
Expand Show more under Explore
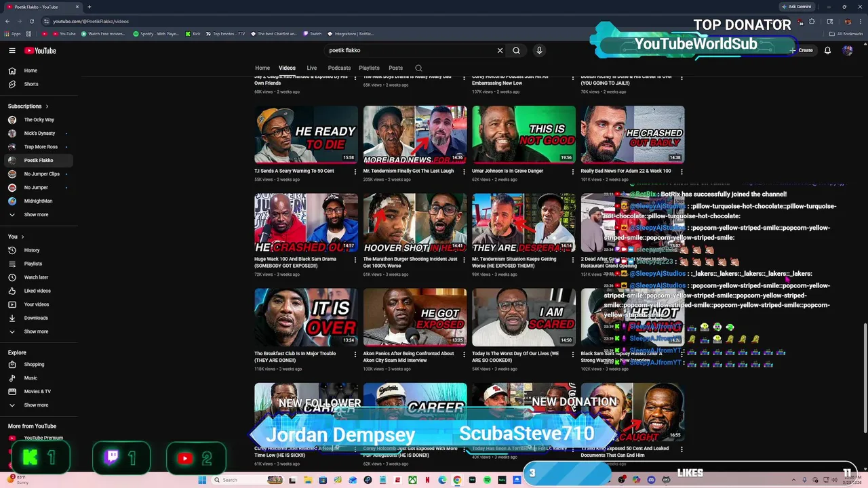(38, 405)
